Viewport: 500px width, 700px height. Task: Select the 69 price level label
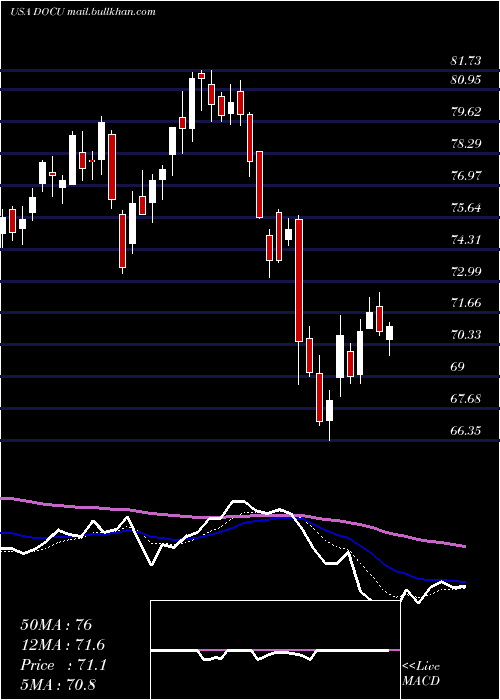click(458, 367)
